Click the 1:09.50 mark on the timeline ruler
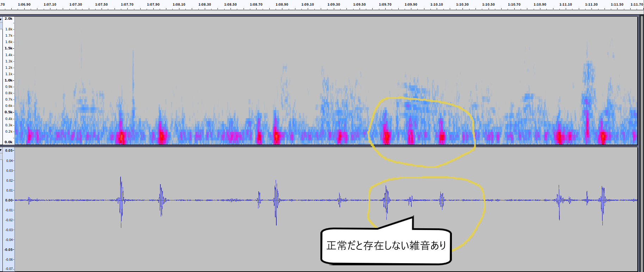The height and width of the screenshot is (272, 644). tap(360, 5)
